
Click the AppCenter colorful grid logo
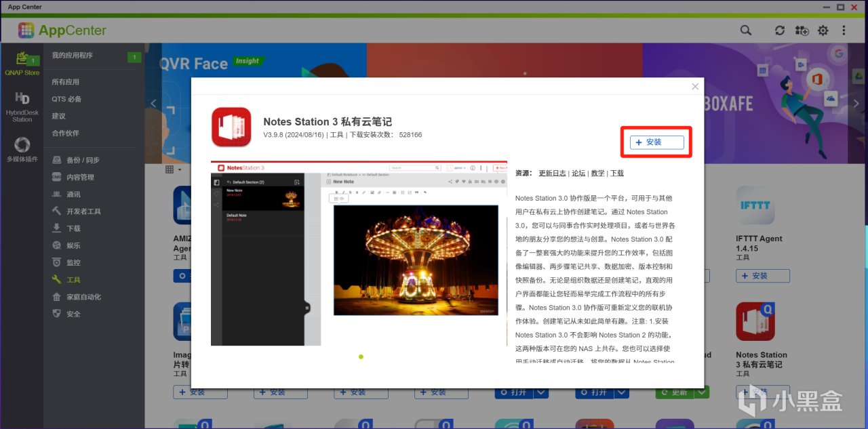[x=26, y=30]
